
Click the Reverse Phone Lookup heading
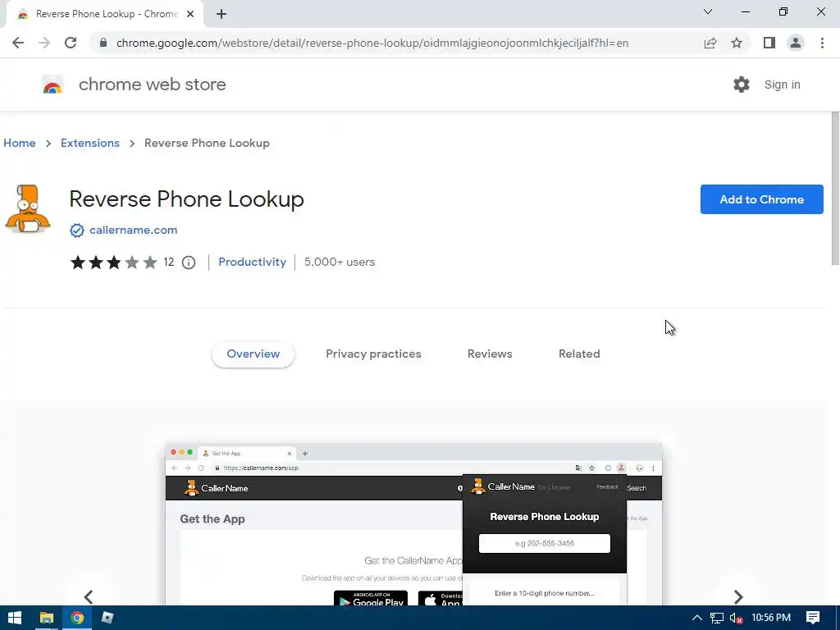click(x=186, y=199)
